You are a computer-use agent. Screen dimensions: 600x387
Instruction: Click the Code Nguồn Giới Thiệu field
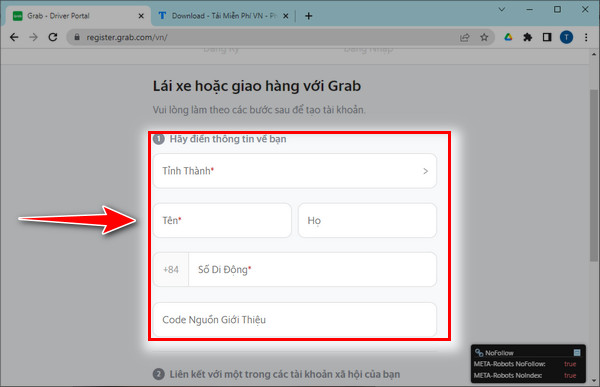pyautogui.click(x=295, y=320)
